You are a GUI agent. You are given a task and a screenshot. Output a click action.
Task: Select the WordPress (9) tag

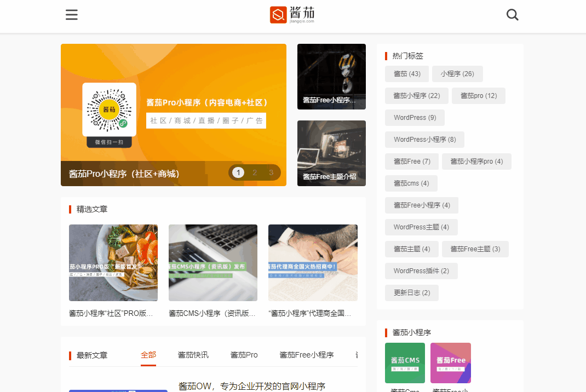[415, 118]
